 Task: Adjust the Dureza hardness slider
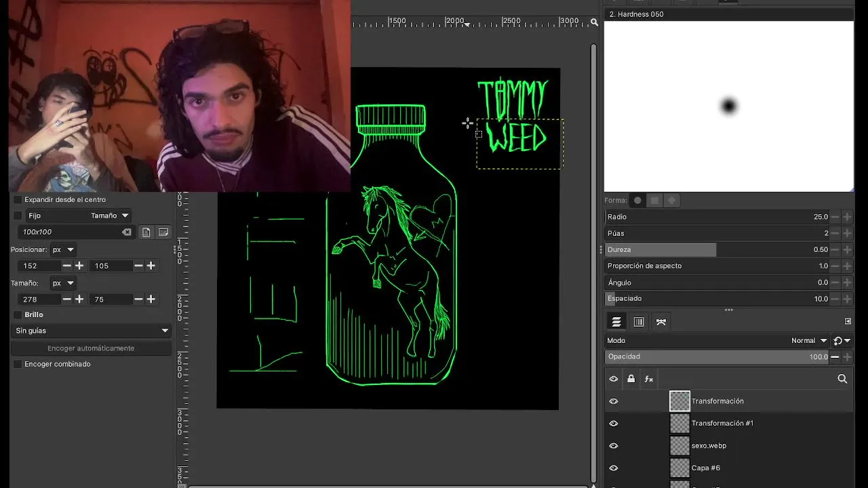point(717,249)
